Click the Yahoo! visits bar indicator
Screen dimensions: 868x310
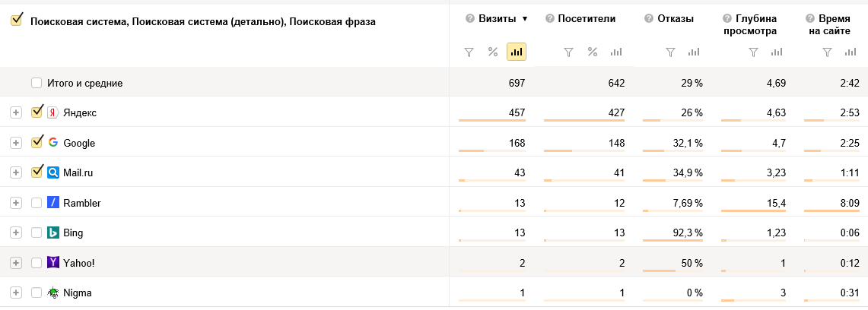click(x=492, y=270)
